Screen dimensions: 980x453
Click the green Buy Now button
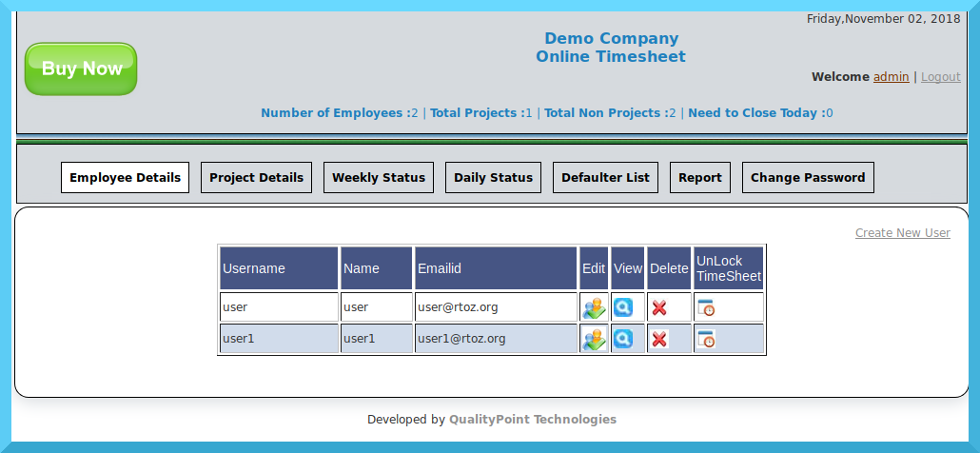coord(81,69)
